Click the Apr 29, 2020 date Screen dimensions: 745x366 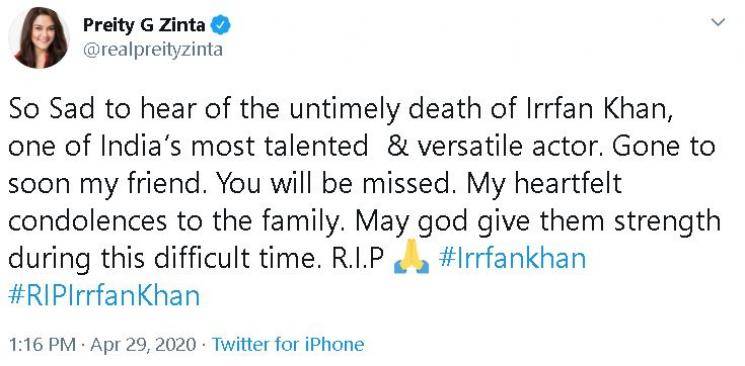pyautogui.click(x=143, y=344)
